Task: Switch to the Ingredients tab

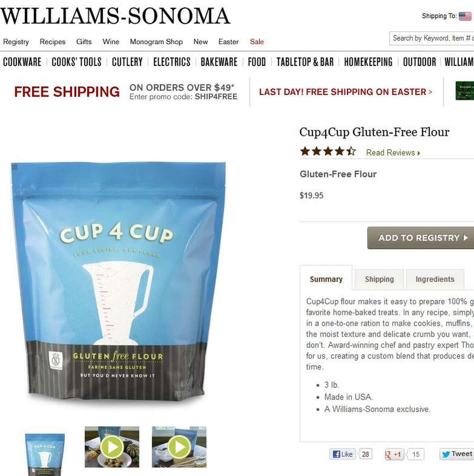Action: (435, 279)
